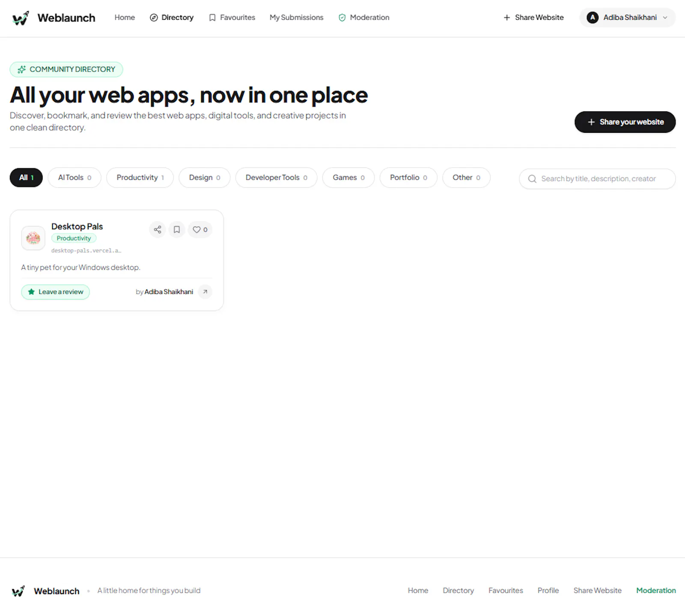Screen dimensions: 685x616
Task: Click Share Website in the header
Action: [533, 18]
